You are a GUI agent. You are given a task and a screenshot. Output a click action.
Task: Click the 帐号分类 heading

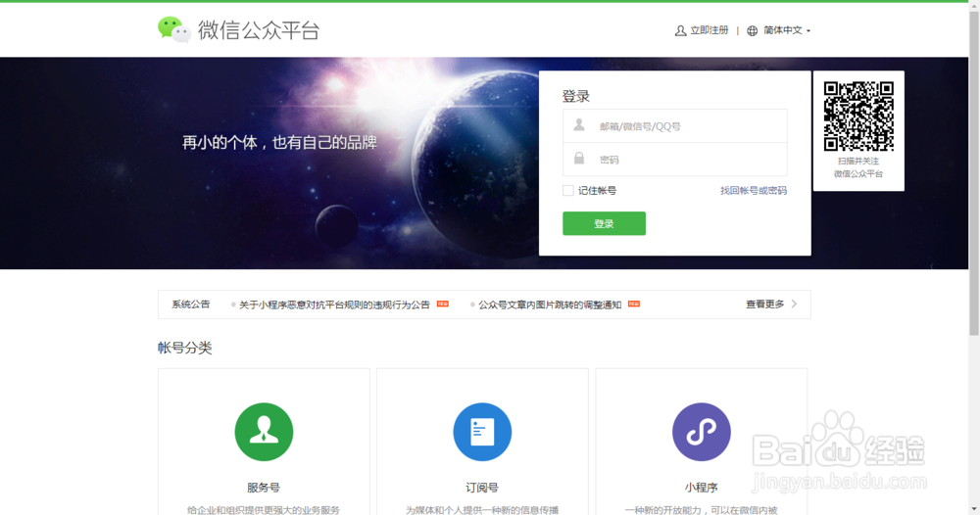point(185,348)
